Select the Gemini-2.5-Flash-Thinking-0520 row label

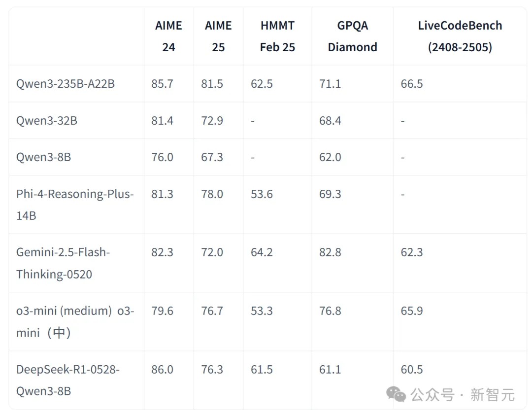[x=63, y=263]
